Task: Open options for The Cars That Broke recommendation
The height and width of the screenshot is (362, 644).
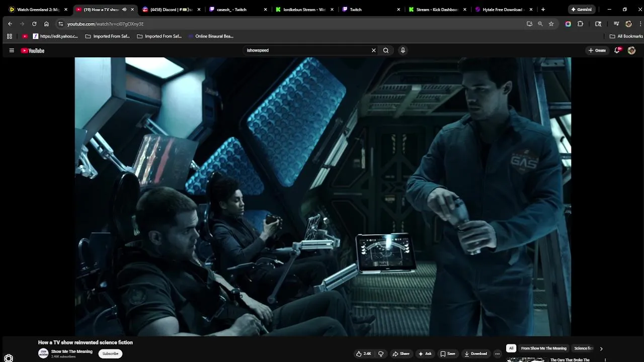Action: tap(605, 360)
